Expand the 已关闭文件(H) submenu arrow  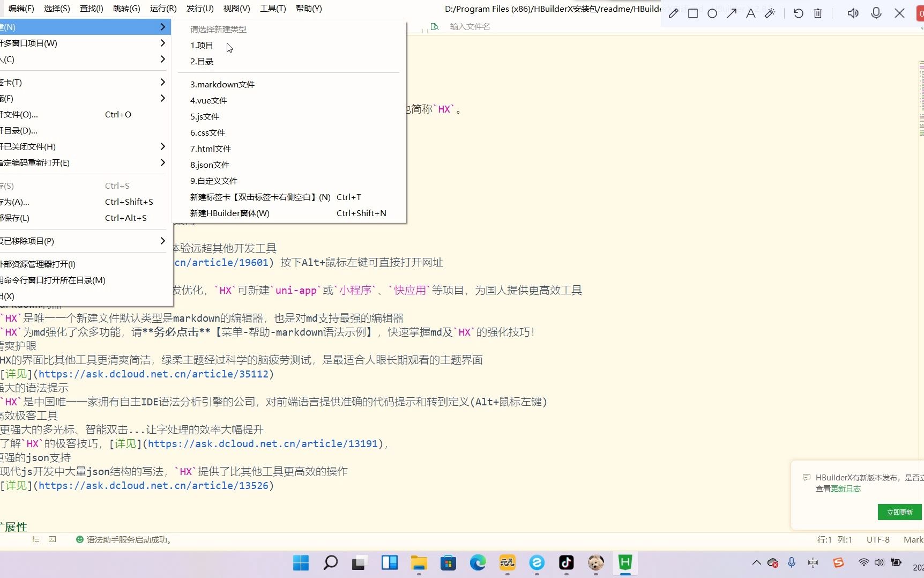click(x=162, y=146)
